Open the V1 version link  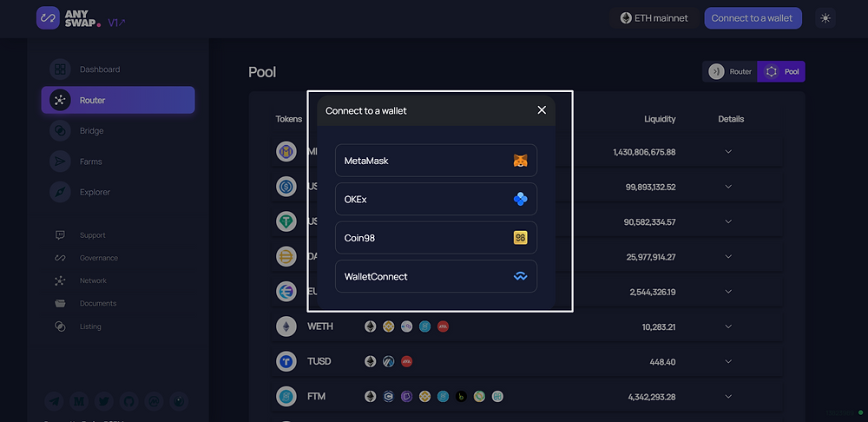[116, 23]
